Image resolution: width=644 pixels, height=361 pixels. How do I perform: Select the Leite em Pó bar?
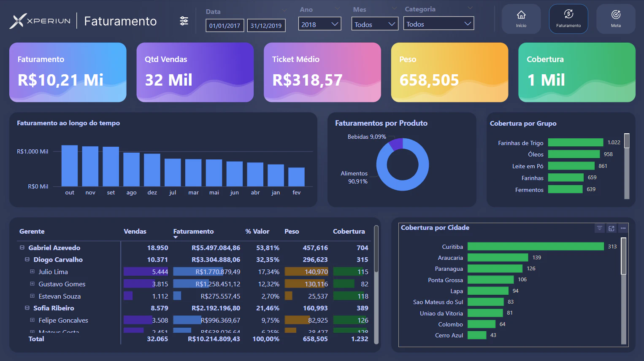click(x=571, y=166)
